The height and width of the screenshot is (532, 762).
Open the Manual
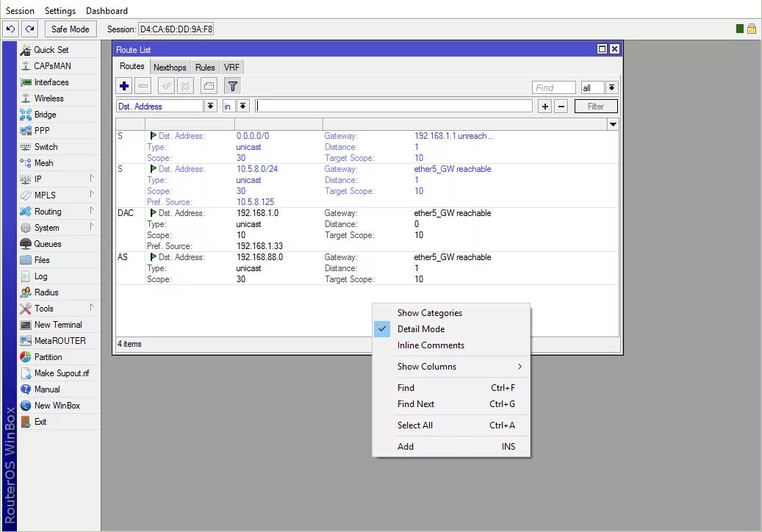point(46,389)
